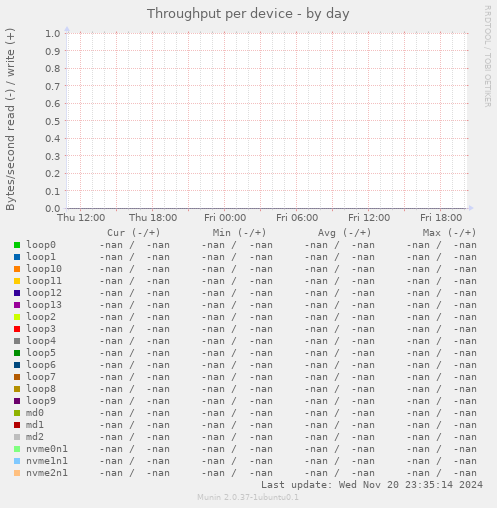
Task: Click the Min (-/+) column header
Action: tap(239, 233)
